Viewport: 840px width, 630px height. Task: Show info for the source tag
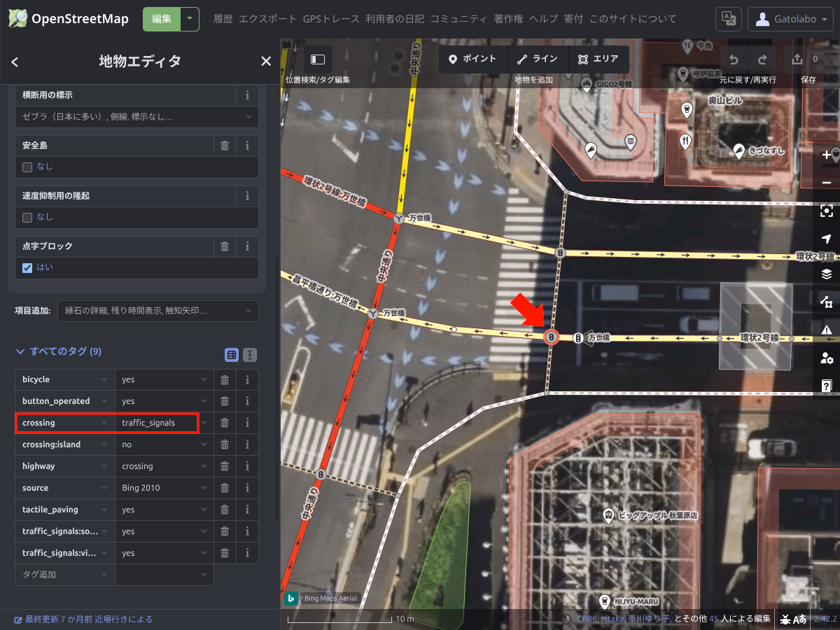point(247,488)
